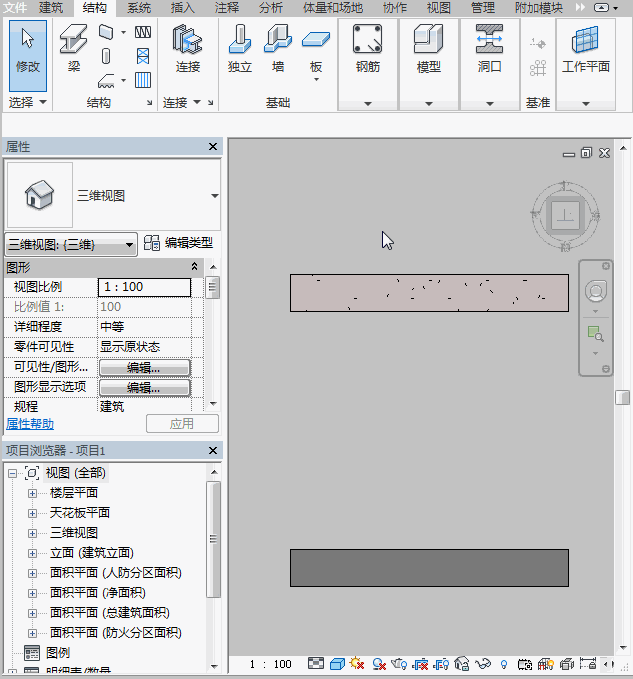Toggle sun path off icon
This screenshot has height=679, width=633.
[x=357, y=663]
